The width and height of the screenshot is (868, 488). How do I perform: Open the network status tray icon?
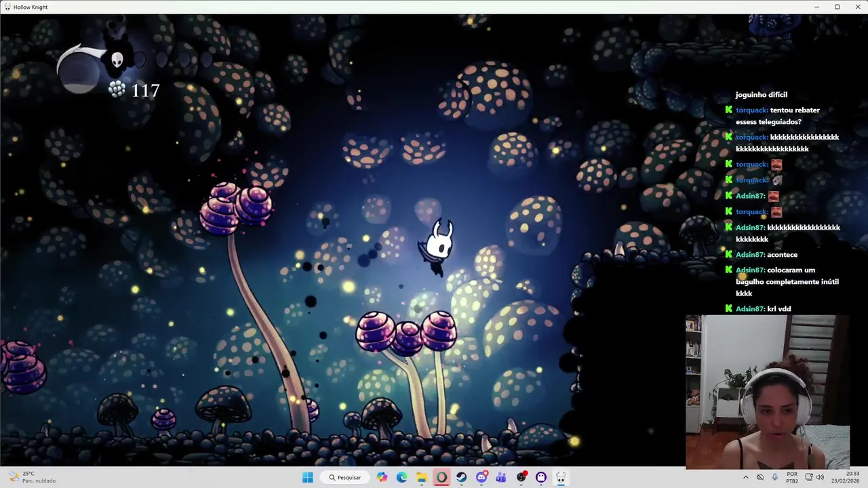coord(808,477)
